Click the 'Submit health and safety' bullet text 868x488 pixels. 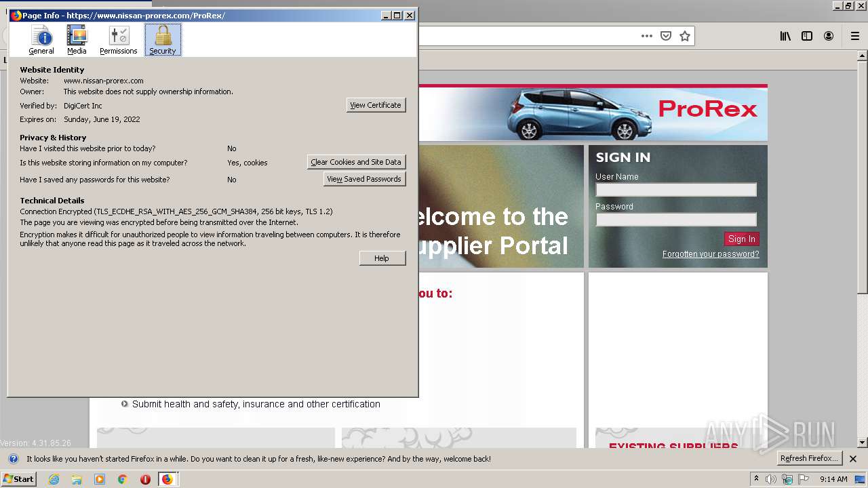pyautogui.click(x=256, y=404)
